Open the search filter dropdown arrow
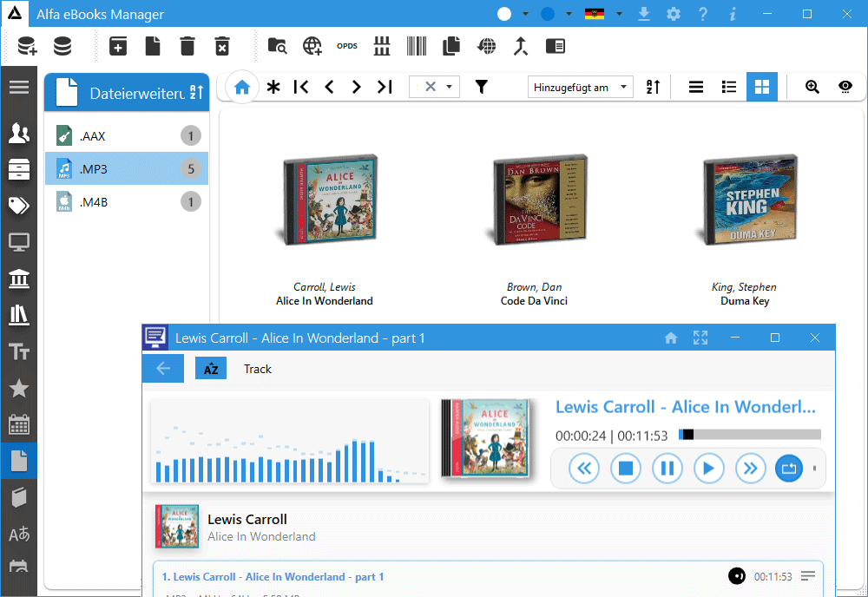Viewport: 868px width, 597px height. pos(449,87)
